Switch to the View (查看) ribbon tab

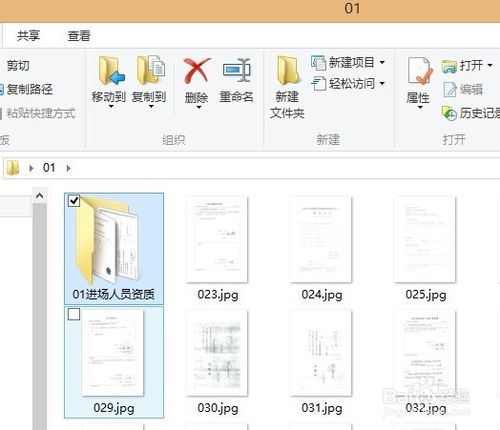[x=79, y=36]
